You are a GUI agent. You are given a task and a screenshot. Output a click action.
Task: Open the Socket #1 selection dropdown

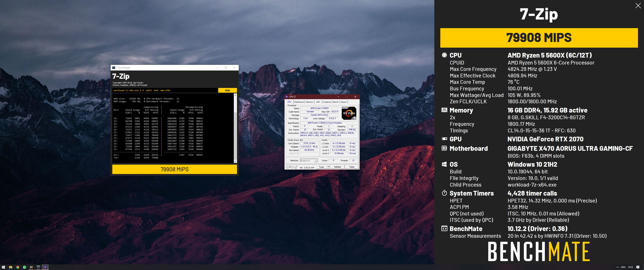[309, 160]
